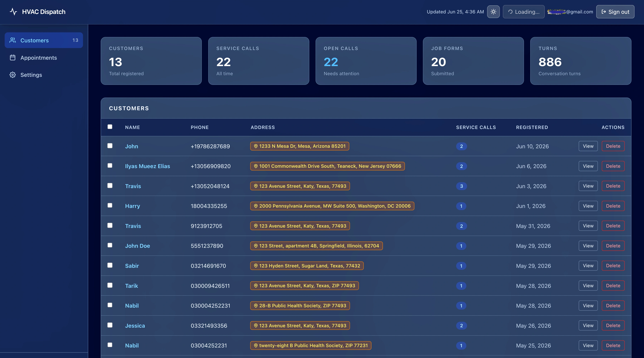Click pin icon on 2000 Pennsylvania Avenue address

pos(256,206)
